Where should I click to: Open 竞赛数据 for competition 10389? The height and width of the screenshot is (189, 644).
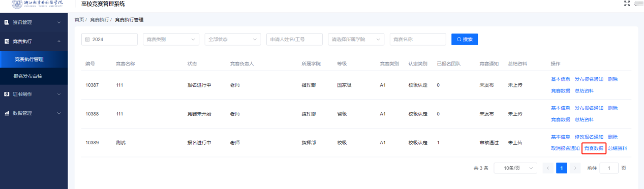[x=594, y=148]
